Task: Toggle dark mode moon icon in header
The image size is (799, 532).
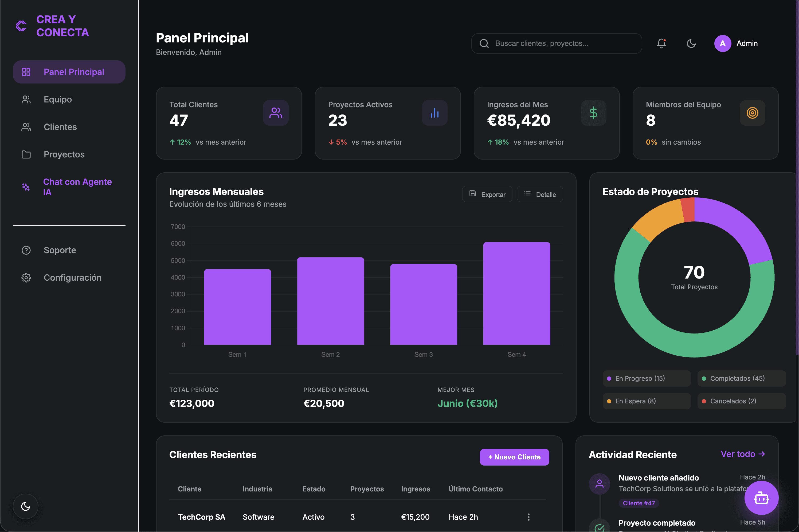Action: click(x=691, y=43)
